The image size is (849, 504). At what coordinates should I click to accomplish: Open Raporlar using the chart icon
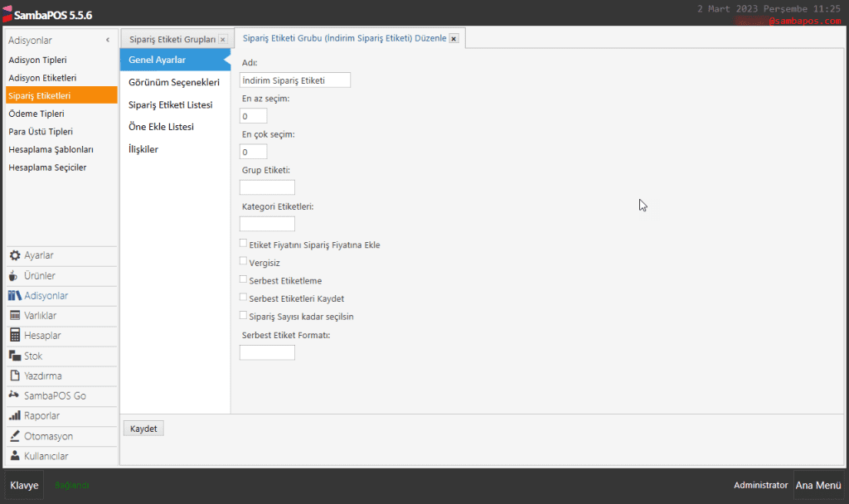15,416
